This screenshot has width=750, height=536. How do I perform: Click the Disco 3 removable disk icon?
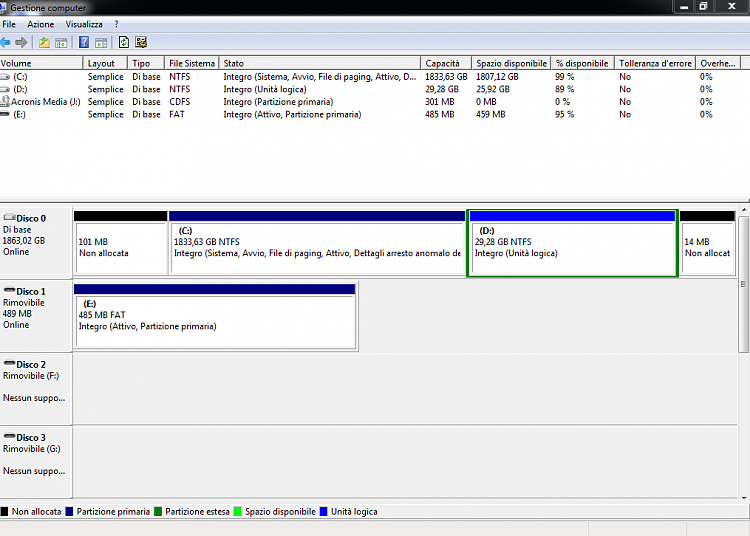[9, 437]
